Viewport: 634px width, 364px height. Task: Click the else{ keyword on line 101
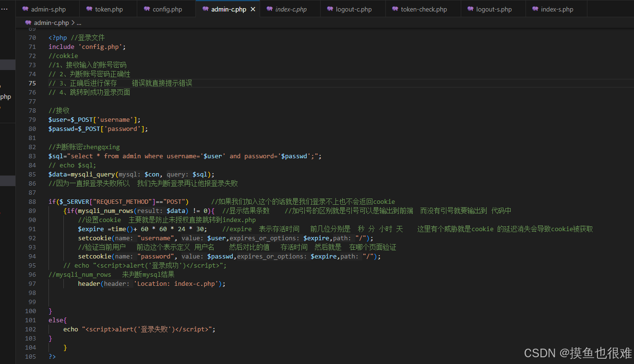point(58,320)
